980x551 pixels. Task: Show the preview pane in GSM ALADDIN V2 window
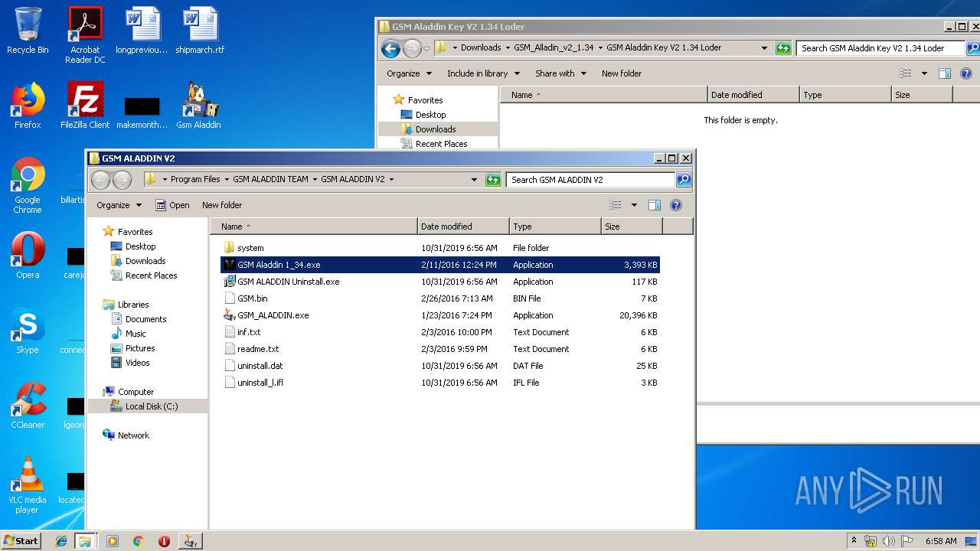click(655, 205)
